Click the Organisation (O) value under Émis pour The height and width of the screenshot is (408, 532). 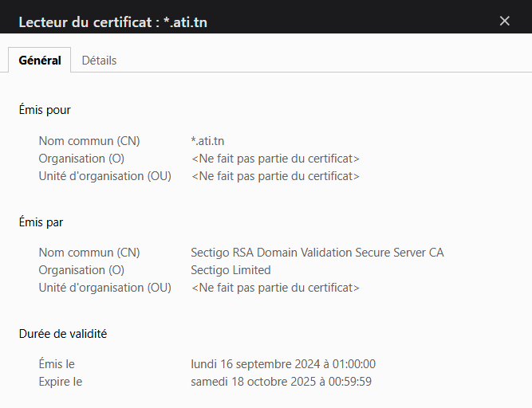point(275,159)
